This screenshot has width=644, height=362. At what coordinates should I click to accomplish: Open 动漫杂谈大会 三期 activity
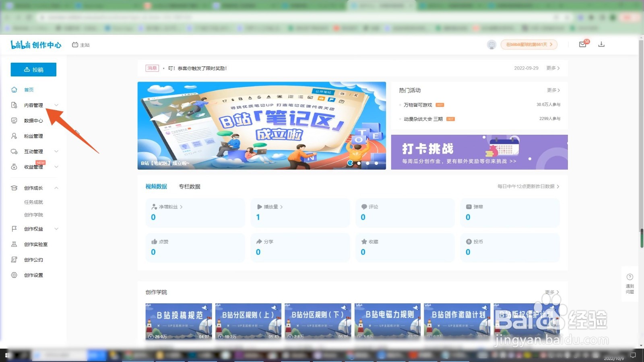[x=423, y=119]
